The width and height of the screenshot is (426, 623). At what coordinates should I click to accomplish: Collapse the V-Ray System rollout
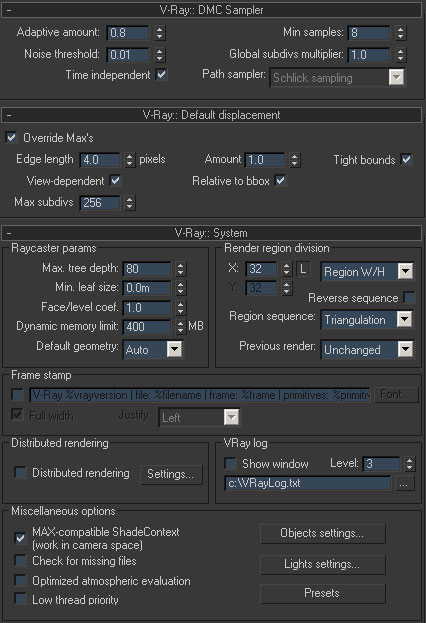coord(211,233)
